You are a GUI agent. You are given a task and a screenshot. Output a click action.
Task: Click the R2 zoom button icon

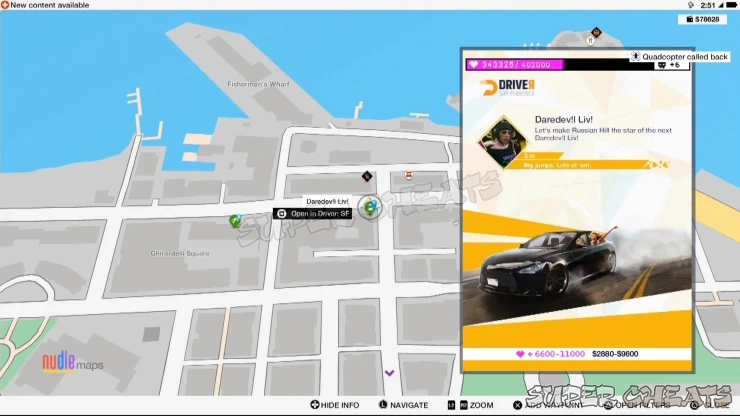[463, 405]
